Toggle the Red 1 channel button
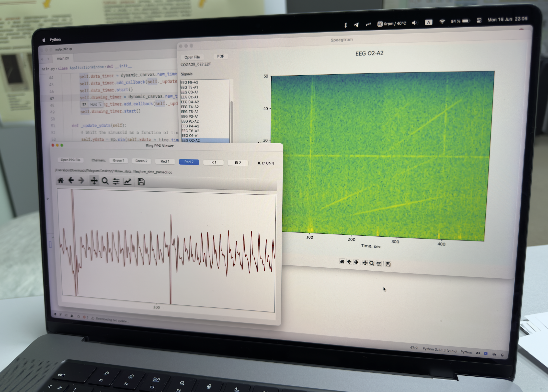The image size is (548, 392). [x=165, y=161]
